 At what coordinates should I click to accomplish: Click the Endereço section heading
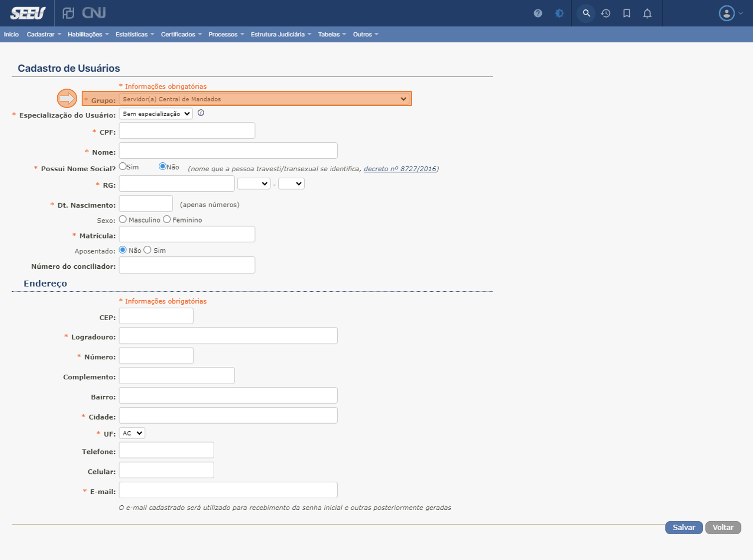point(45,283)
